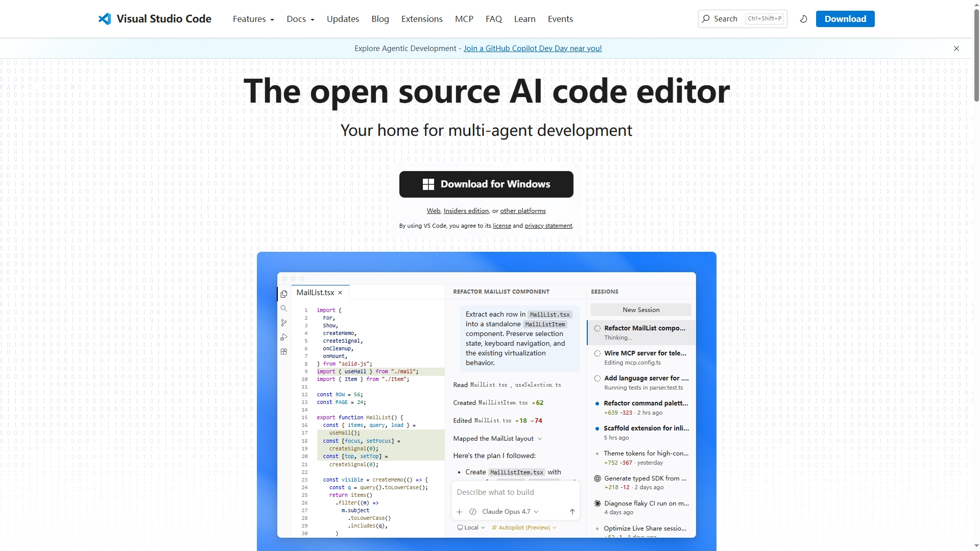Click the send arrow icon in chat box

(572, 512)
